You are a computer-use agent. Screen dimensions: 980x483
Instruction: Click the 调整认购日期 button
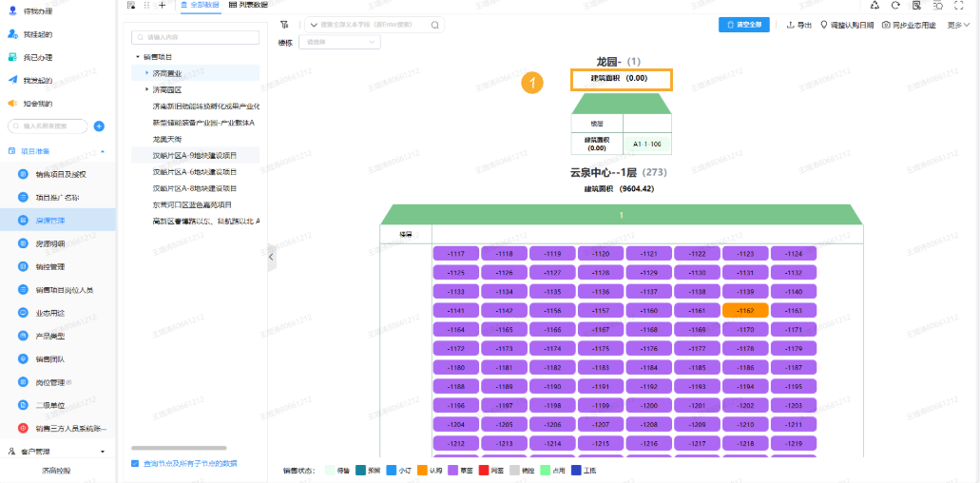[847, 25]
